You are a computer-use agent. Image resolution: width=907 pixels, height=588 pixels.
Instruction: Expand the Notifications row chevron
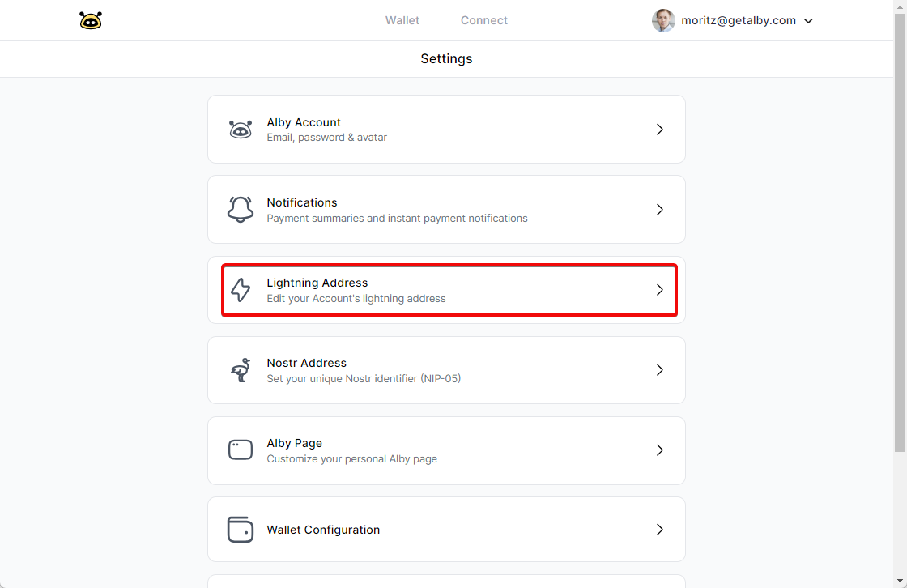[x=659, y=210]
